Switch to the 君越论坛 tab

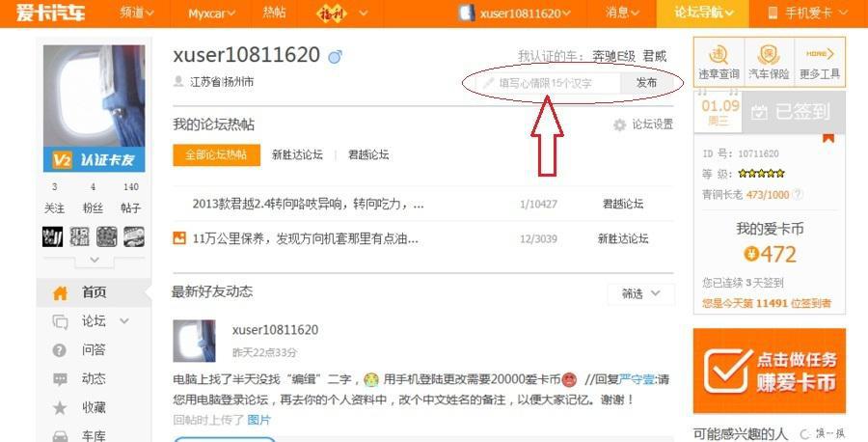(x=368, y=155)
